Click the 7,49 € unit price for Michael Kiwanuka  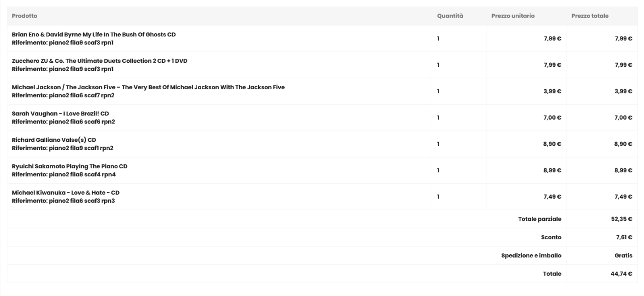pyautogui.click(x=553, y=196)
